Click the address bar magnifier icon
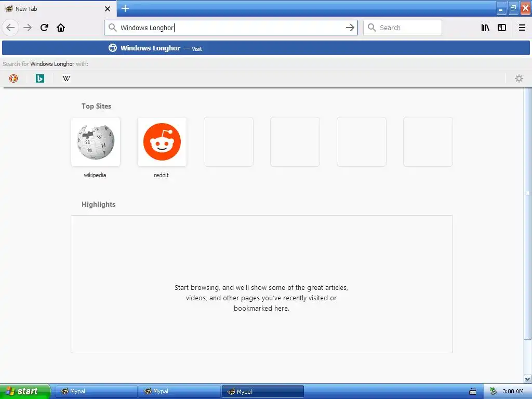Viewport: 532px width, 399px height. [112, 28]
